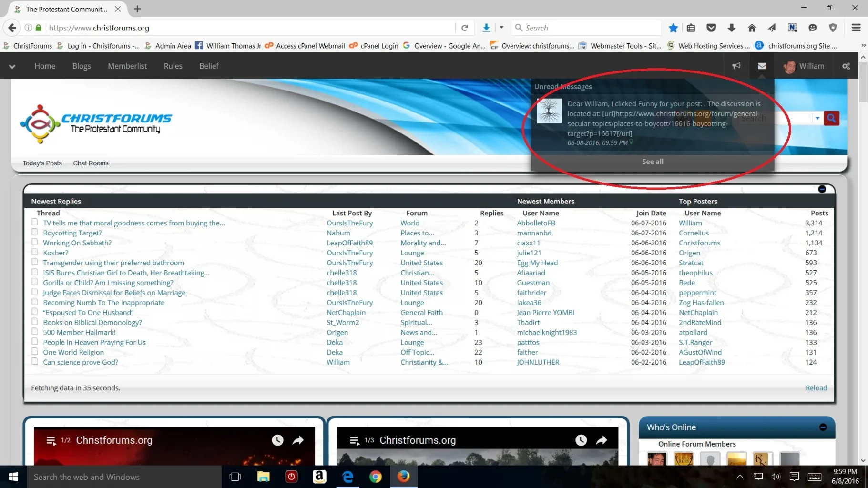This screenshot has height=488, width=868.
Task: Open the chat bubble toolbar icon
Action: tap(813, 28)
